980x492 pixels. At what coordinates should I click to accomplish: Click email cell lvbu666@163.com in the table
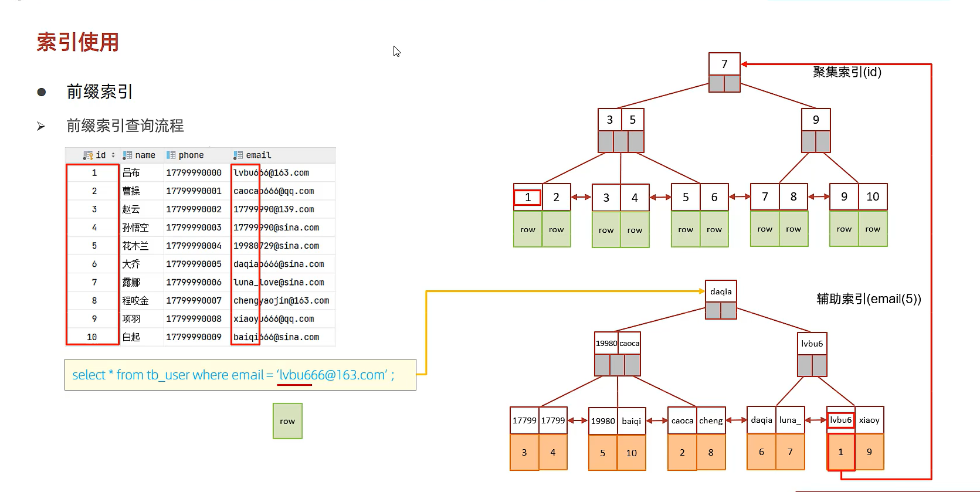point(271,173)
